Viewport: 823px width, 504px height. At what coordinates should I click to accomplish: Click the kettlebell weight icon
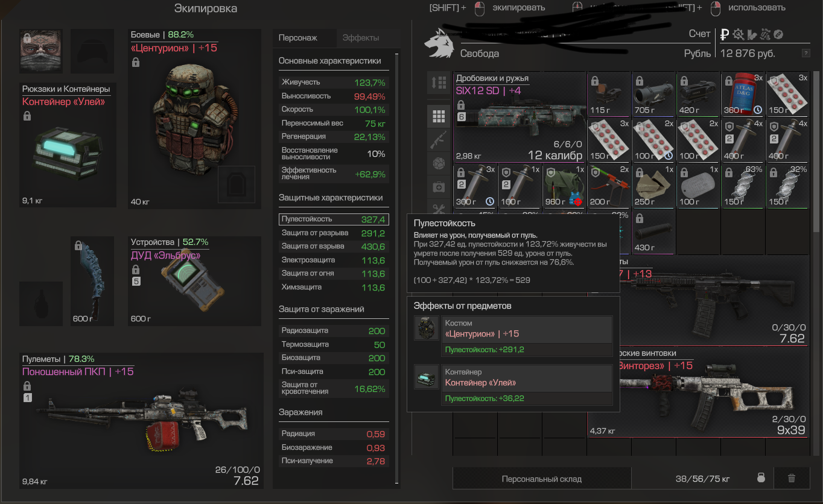click(761, 479)
